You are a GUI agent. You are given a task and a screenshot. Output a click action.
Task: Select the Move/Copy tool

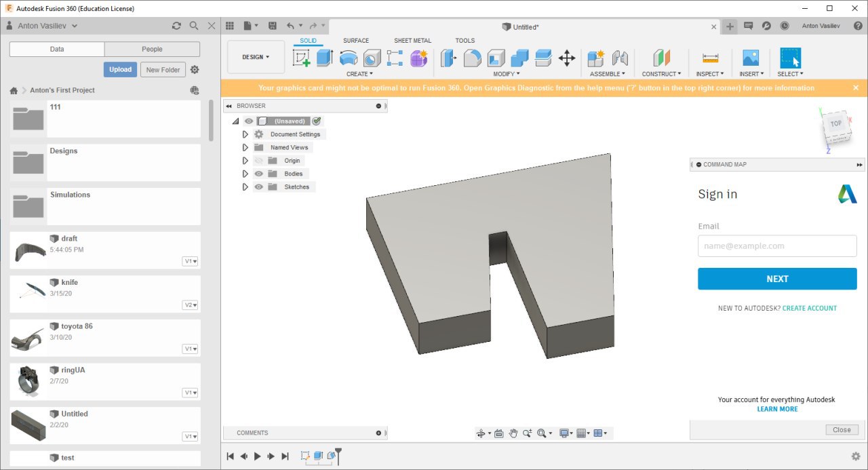click(x=567, y=58)
